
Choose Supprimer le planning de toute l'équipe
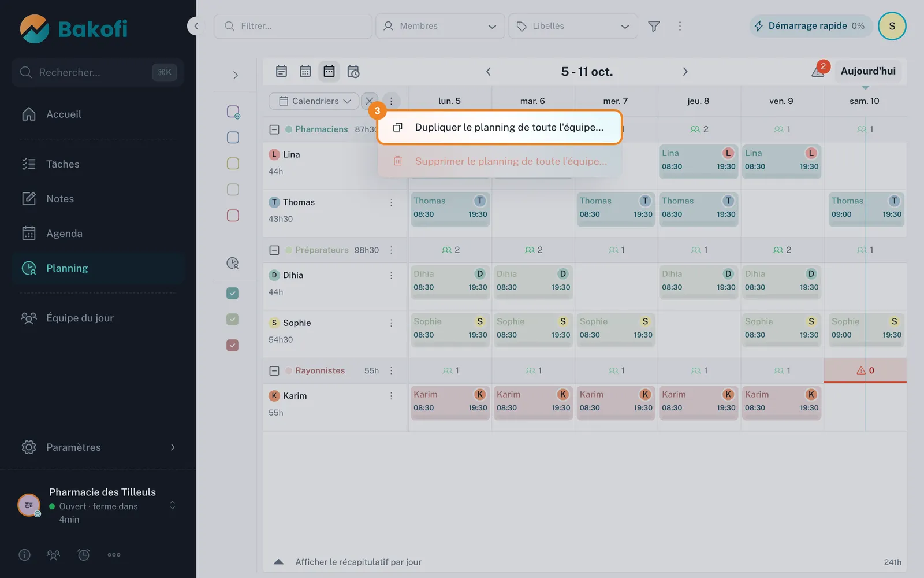(x=500, y=161)
